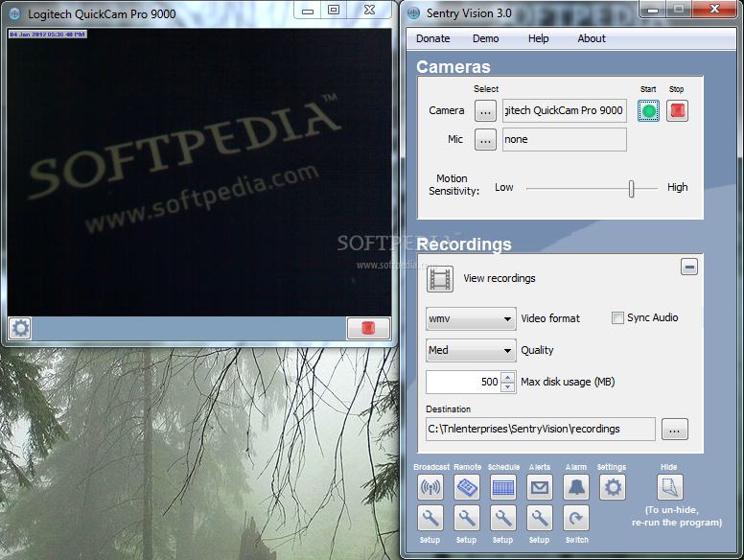This screenshot has width=744, height=560.
Task: Click the Camera select browse button
Action: pyautogui.click(x=485, y=111)
